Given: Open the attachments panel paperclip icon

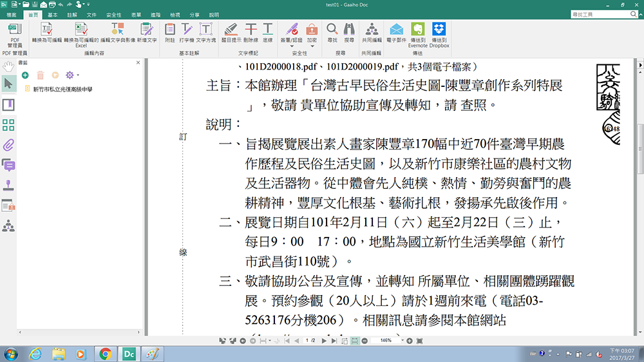Looking at the screenshot, I should click(9, 145).
